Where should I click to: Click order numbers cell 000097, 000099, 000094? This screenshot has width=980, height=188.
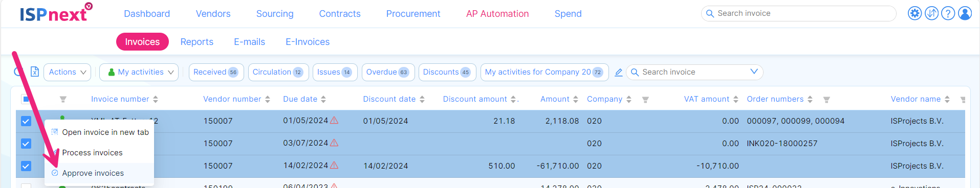[x=795, y=121]
